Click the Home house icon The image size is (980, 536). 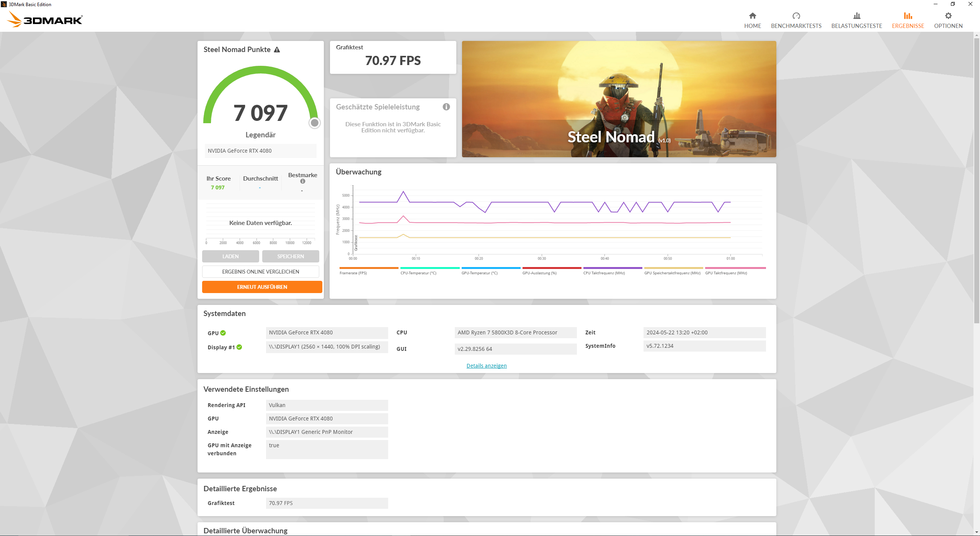[752, 16]
